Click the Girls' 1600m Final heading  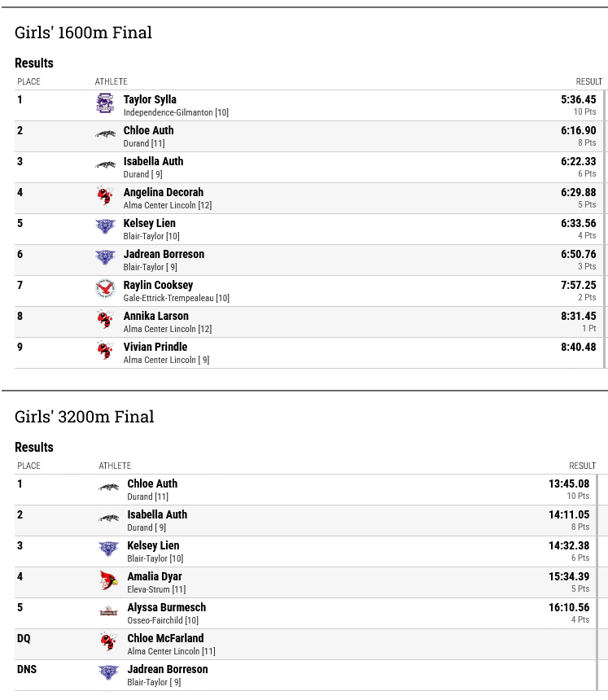tap(84, 33)
